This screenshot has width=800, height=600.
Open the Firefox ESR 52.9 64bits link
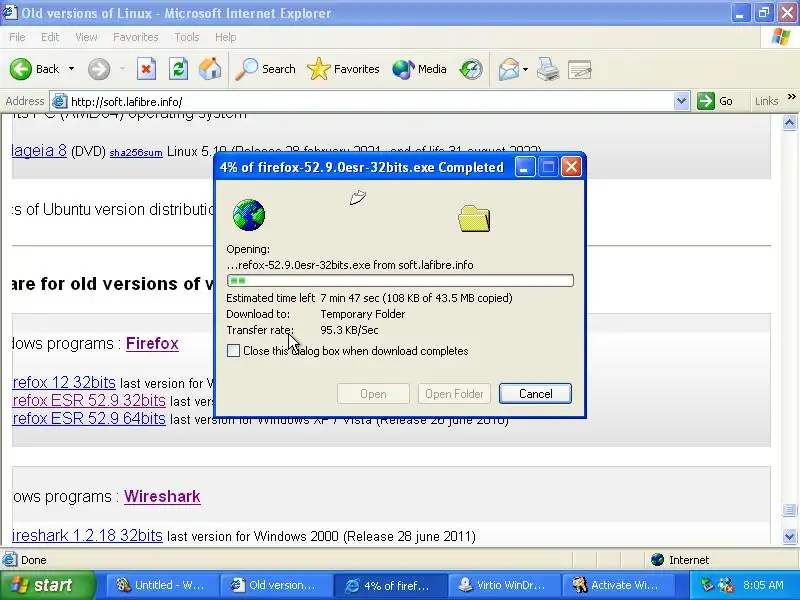[89, 418]
